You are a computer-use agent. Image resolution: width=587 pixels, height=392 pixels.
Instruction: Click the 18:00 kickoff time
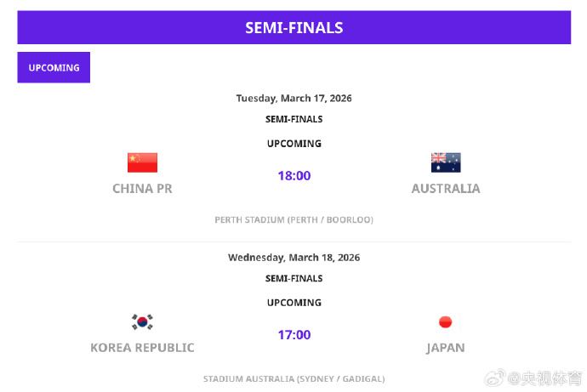(x=294, y=176)
